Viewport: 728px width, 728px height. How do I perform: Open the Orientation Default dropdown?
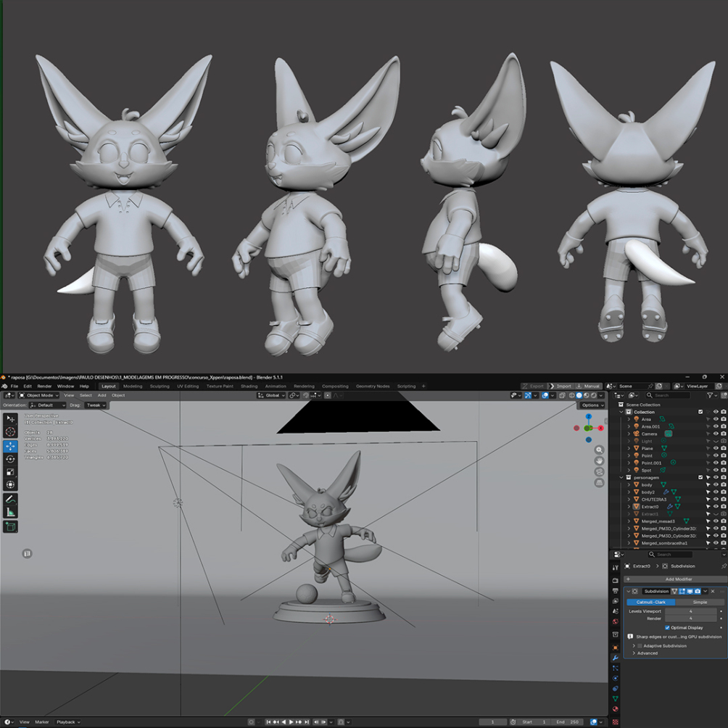pyautogui.click(x=47, y=405)
